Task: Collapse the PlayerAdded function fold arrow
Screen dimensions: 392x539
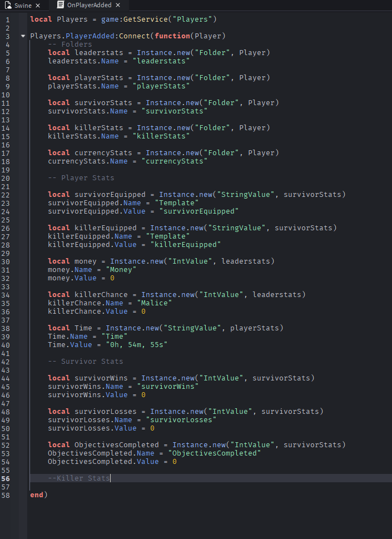Action: pos(23,36)
